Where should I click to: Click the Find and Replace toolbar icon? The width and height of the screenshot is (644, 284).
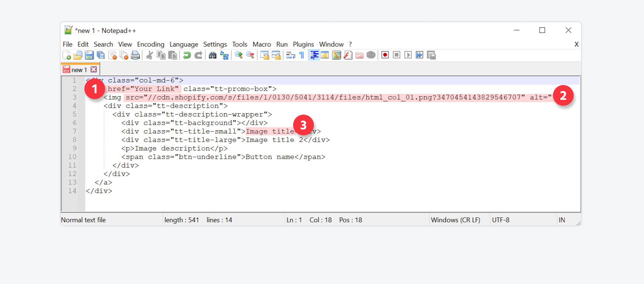coord(224,55)
